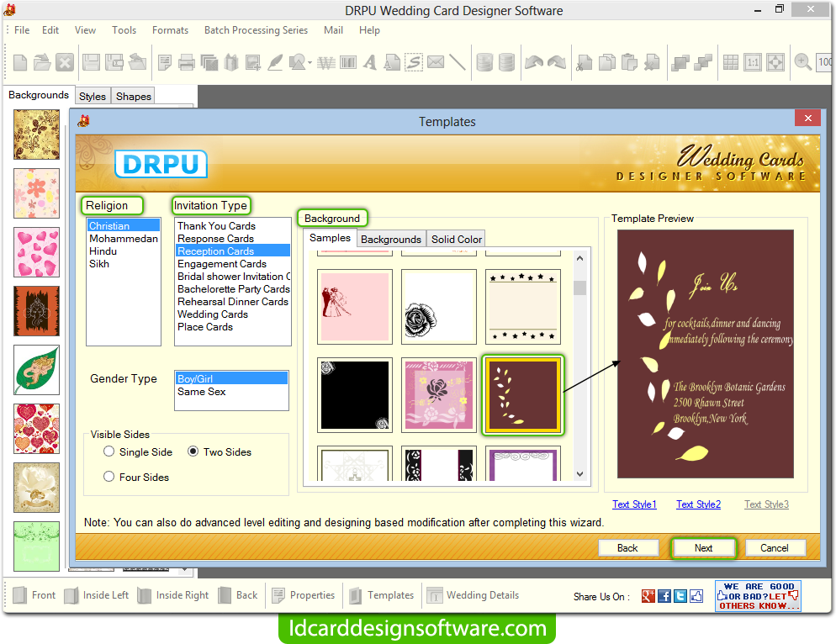This screenshot has width=836, height=644.
Task: Select the Single Side radio button
Action: point(108,451)
